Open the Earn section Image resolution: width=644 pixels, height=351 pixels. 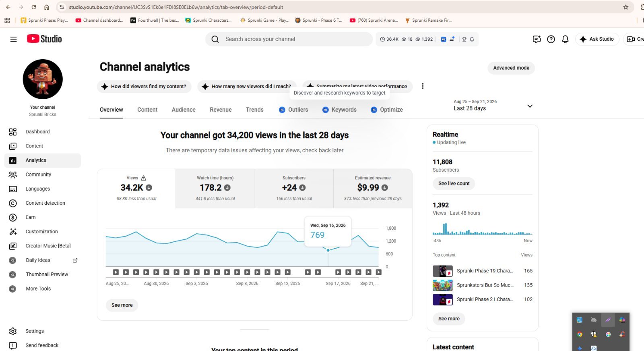click(42, 217)
